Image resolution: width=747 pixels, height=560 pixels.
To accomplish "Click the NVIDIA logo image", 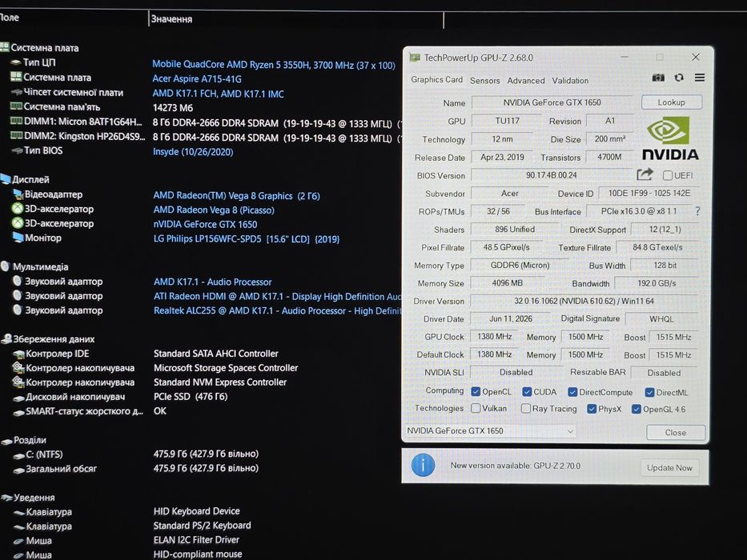I will (x=669, y=138).
